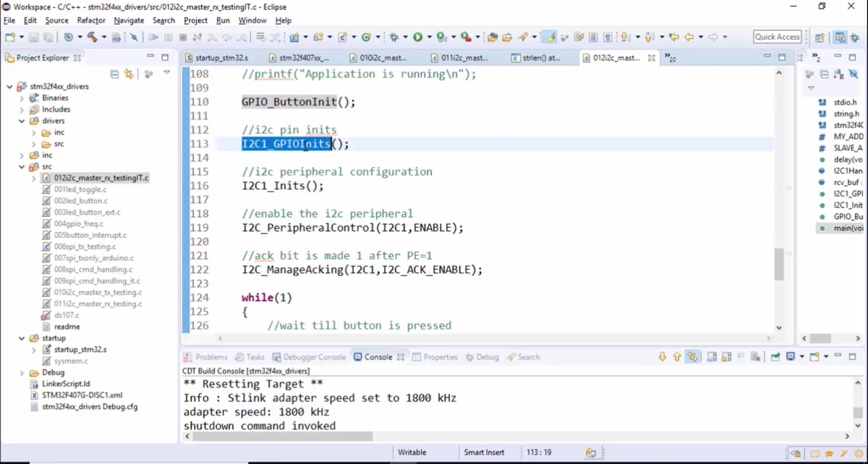Open dropdown arrow beside Run button

coord(429,37)
